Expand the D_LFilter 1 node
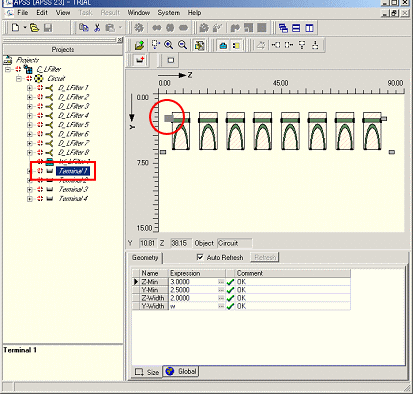Image resolution: width=413 pixels, height=394 pixels. click(x=30, y=88)
